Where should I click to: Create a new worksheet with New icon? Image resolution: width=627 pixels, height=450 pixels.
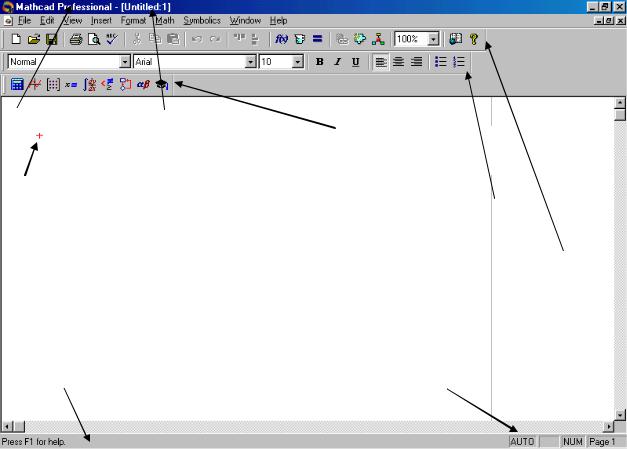[x=16, y=39]
